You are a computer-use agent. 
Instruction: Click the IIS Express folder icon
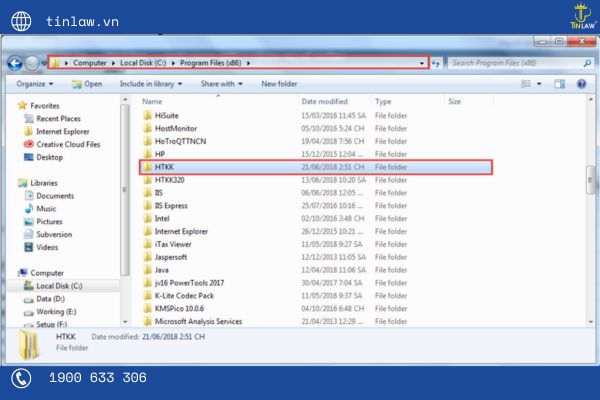[147, 206]
